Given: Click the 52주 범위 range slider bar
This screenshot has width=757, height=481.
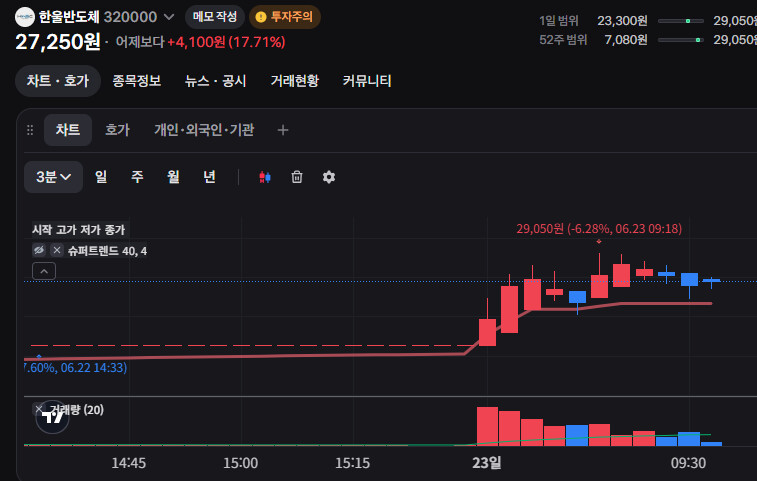Looking at the screenshot, I should [x=681, y=40].
